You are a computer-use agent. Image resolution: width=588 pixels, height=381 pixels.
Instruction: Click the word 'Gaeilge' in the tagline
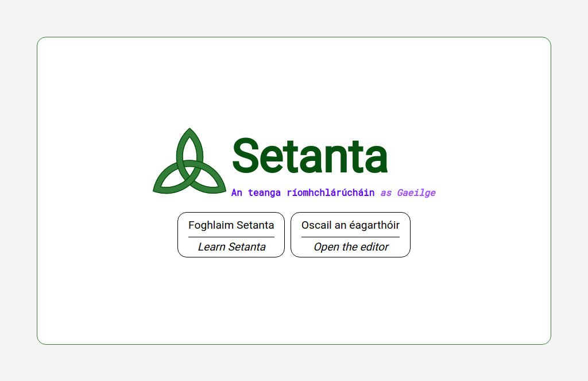(416, 193)
